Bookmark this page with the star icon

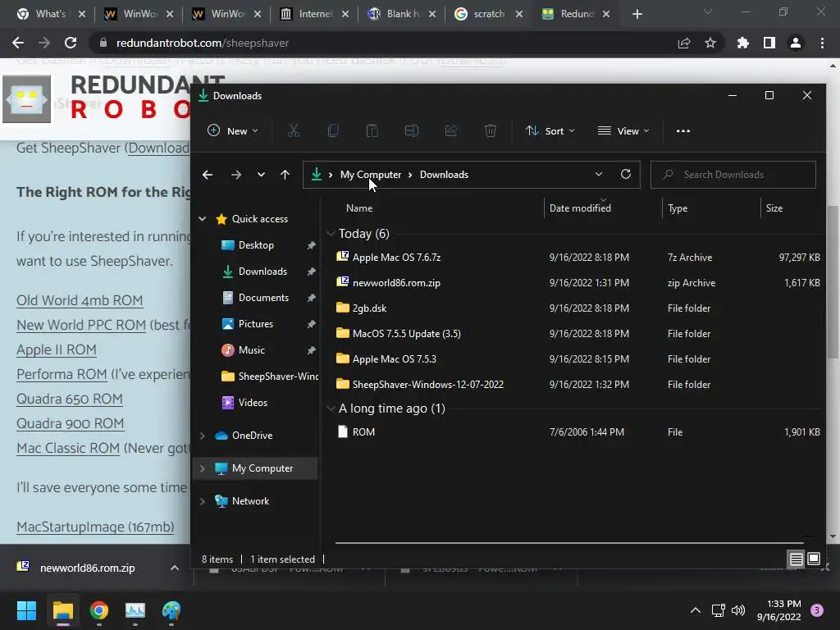[710, 43]
